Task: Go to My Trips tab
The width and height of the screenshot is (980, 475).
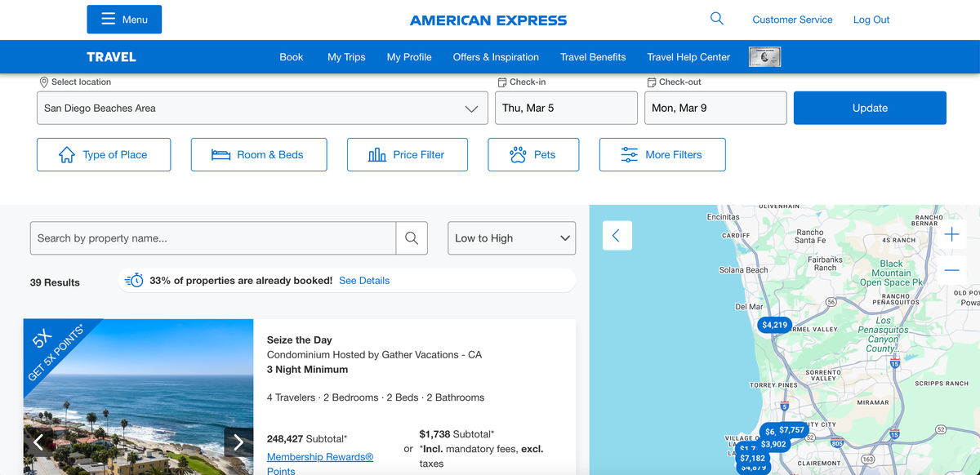Action: pyautogui.click(x=346, y=57)
